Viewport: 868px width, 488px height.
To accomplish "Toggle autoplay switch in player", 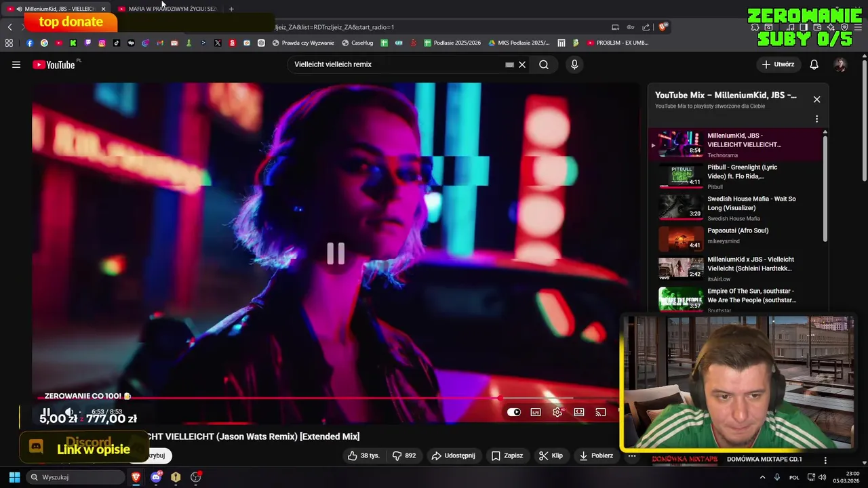I will 514,412.
